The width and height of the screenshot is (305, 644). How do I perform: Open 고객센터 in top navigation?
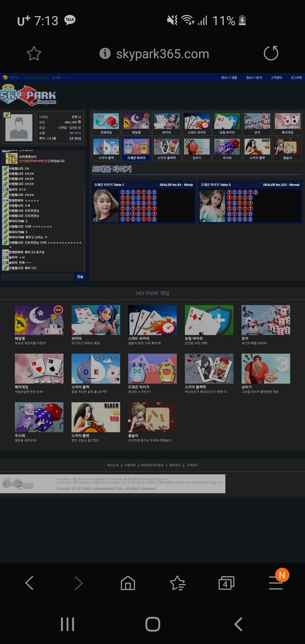coord(276,78)
